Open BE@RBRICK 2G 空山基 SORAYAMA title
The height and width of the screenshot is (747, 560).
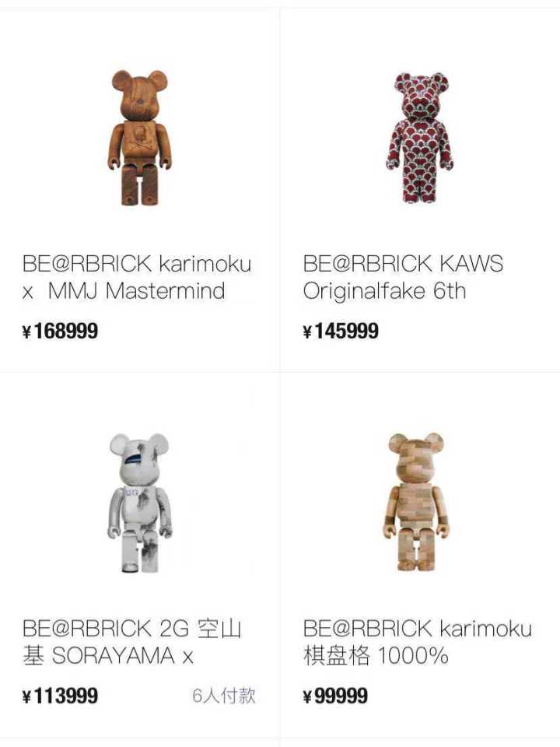tap(132, 642)
